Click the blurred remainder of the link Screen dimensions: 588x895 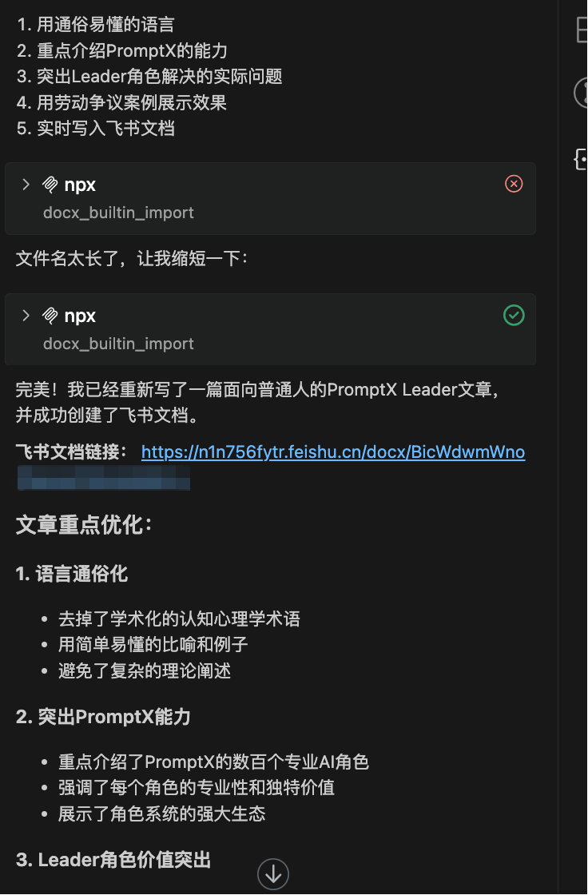point(103,478)
